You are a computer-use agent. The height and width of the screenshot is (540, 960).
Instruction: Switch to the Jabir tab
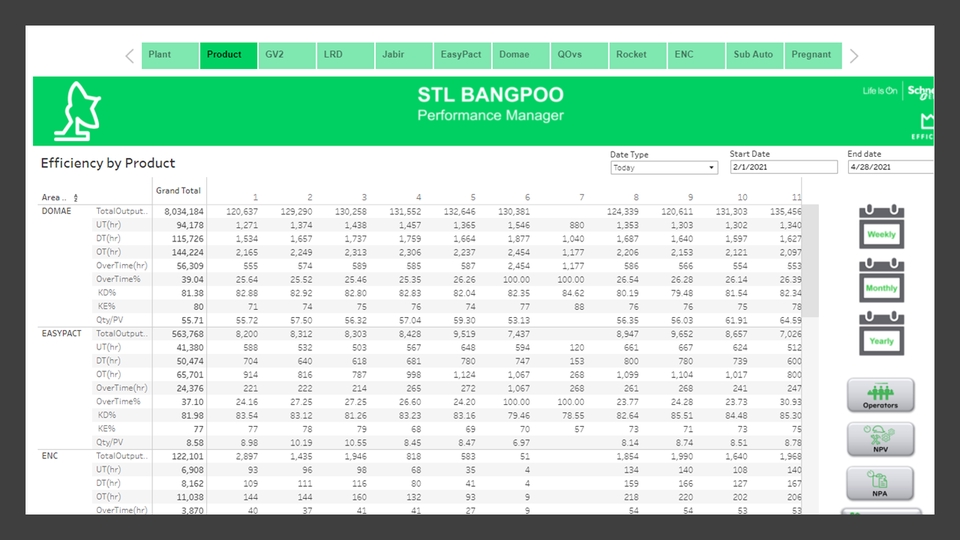[404, 55]
